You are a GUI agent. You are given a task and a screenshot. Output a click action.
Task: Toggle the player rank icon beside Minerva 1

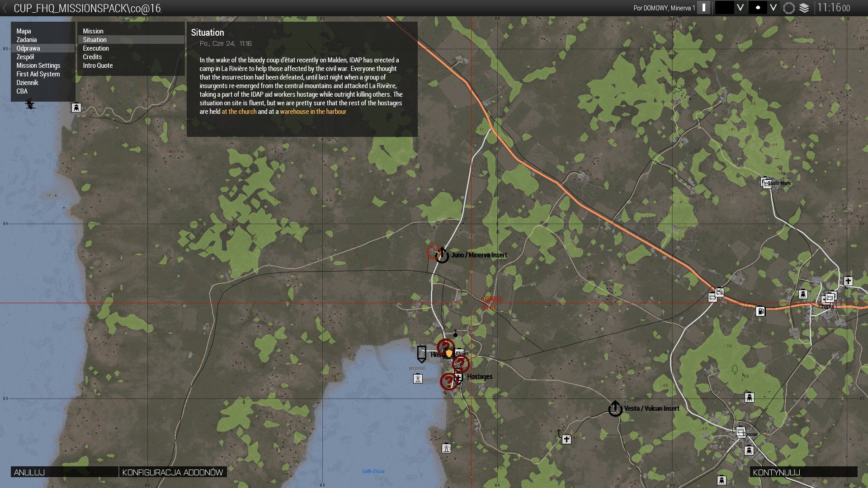pos(703,8)
